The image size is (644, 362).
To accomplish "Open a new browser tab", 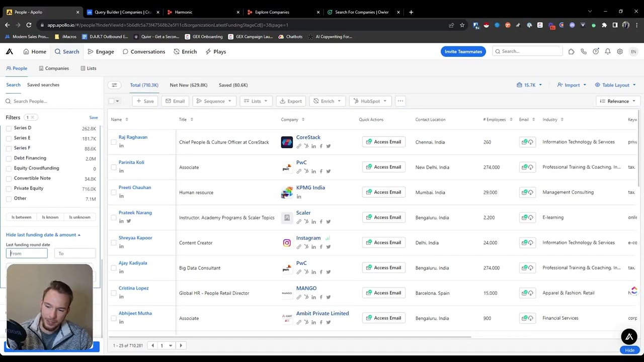I will pos(411,12).
